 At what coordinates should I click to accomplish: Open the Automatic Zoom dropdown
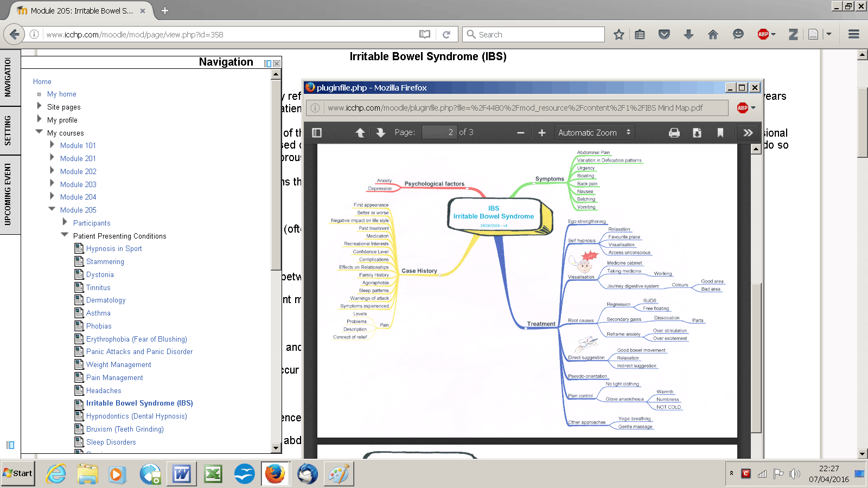[x=593, y=132]
